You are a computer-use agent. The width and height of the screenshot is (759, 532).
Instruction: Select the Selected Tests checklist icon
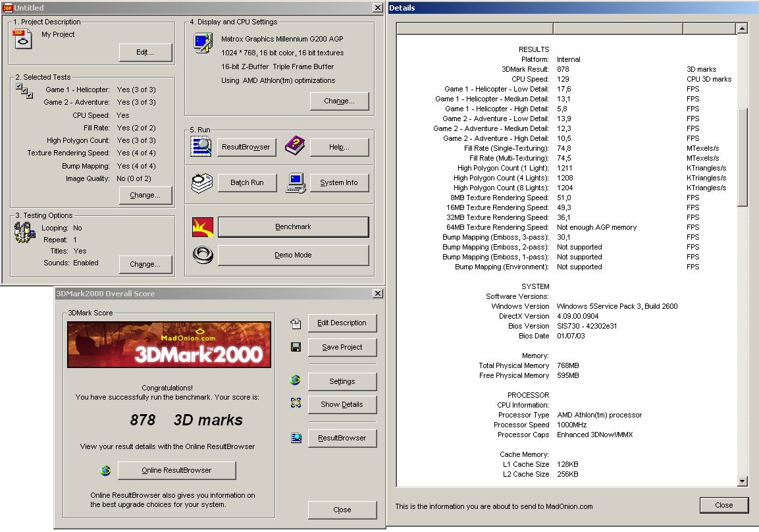24,92
